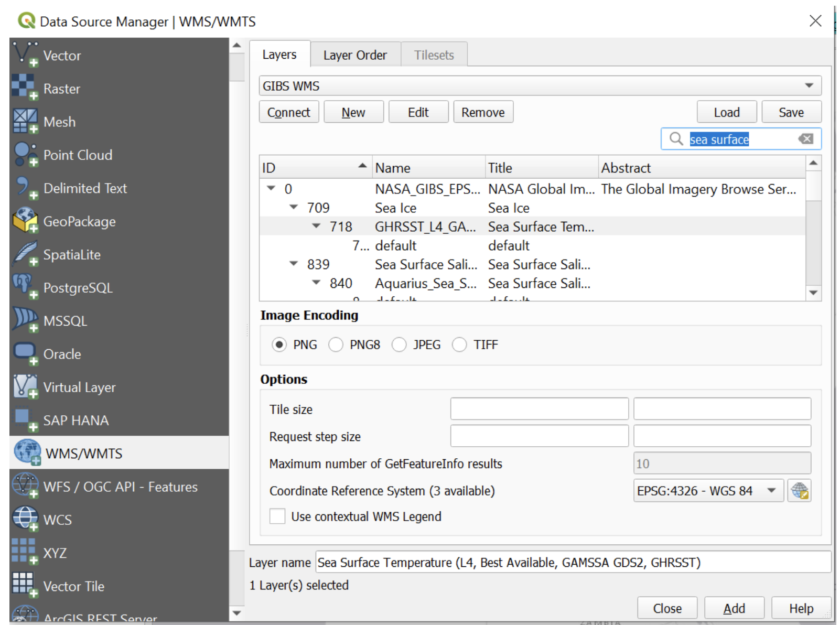Collapse the 839 Sea Surface Salinity node
Screen dimensions: 840x625
(294, 264)
